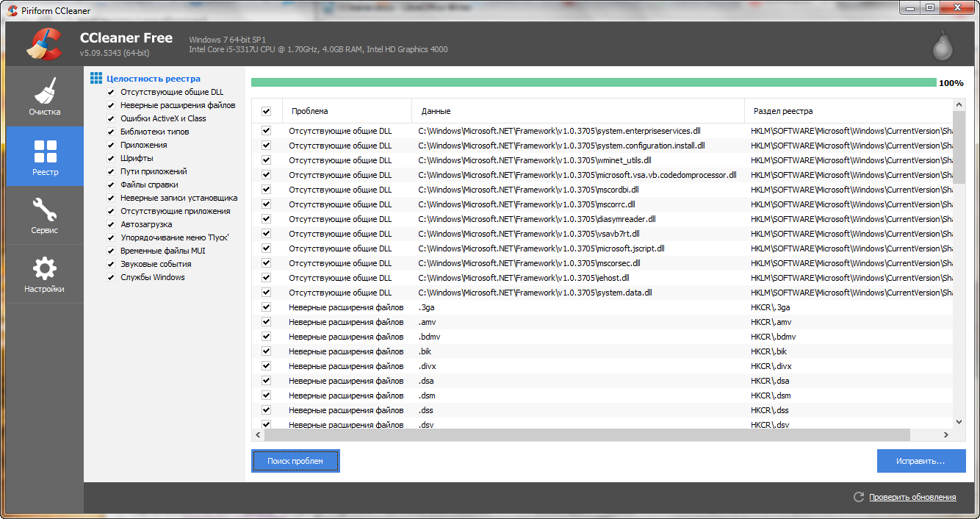
Task: Uncheck the .dsm extension row
Action: coord(266,395)
